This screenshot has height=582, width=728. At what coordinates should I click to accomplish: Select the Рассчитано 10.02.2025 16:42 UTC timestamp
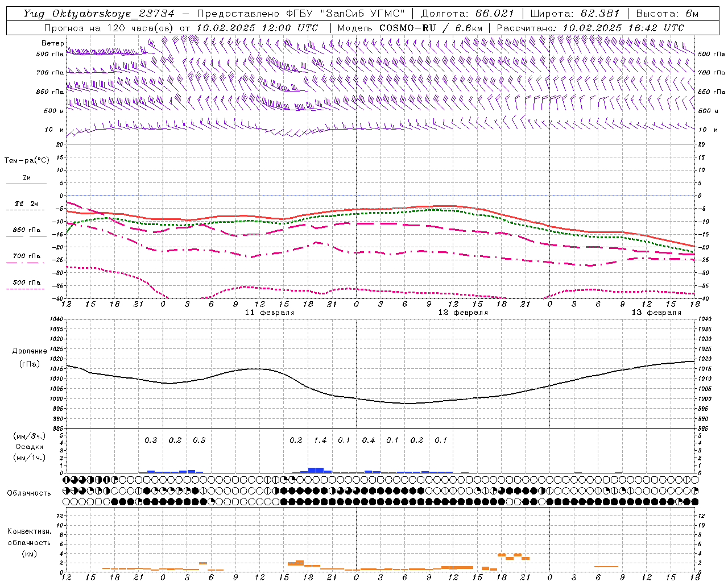[590, 27]
